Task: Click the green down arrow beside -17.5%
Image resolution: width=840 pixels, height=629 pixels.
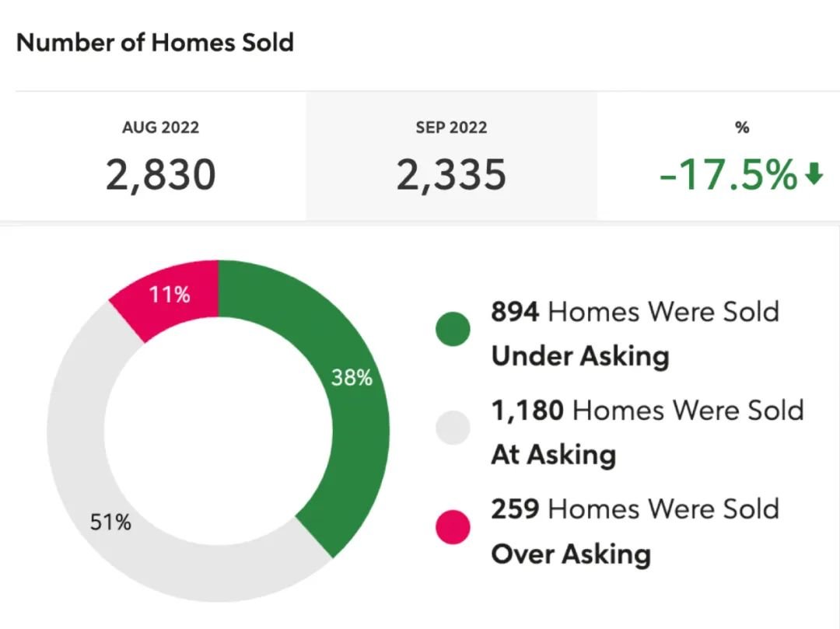Action: coord(814,176)
